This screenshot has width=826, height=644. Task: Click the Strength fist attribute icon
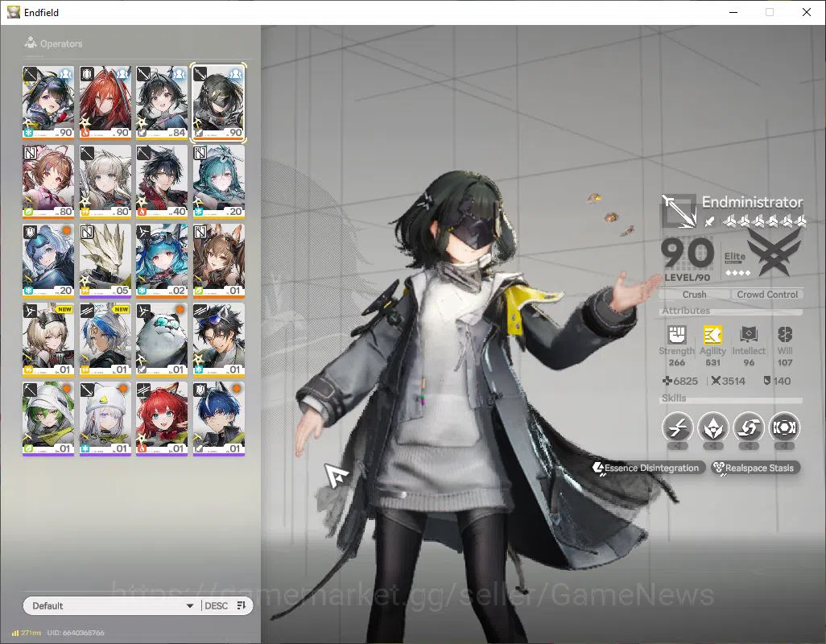[677, 334]
